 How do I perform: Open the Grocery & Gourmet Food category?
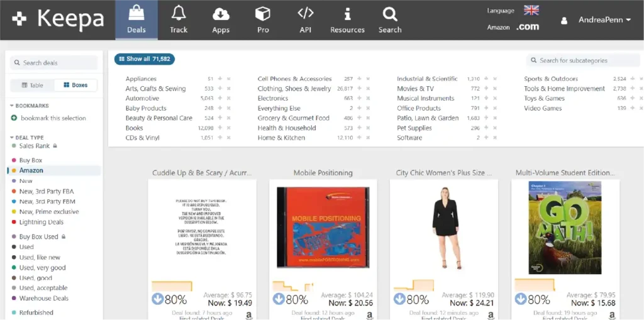pyautogui.click(x=294, y=118)
